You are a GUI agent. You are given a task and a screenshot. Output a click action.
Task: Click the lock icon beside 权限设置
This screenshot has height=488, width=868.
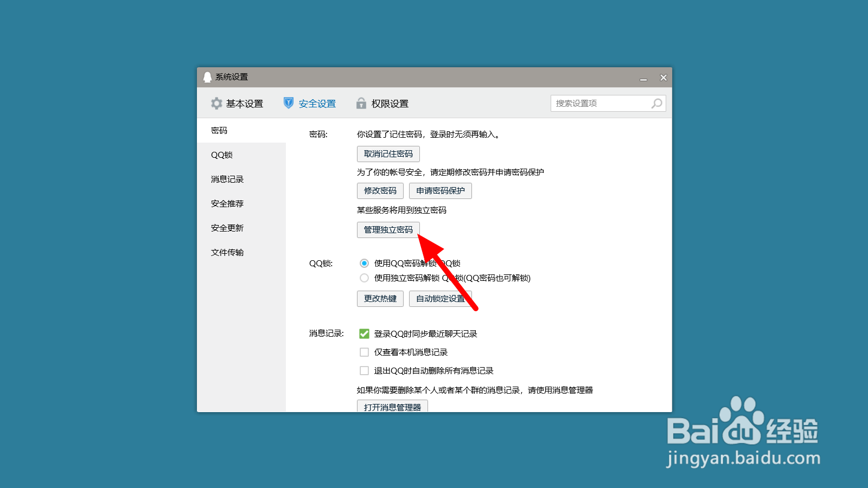tap(361, 103)
